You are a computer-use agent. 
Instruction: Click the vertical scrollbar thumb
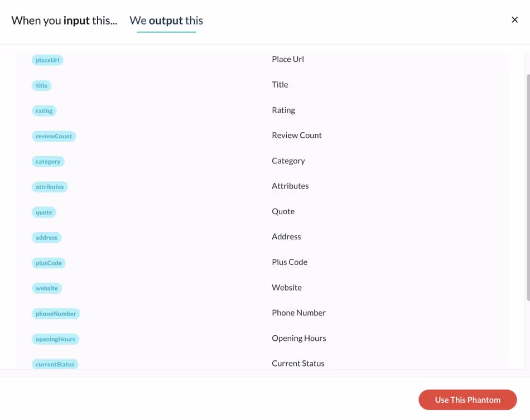[528, 187]
